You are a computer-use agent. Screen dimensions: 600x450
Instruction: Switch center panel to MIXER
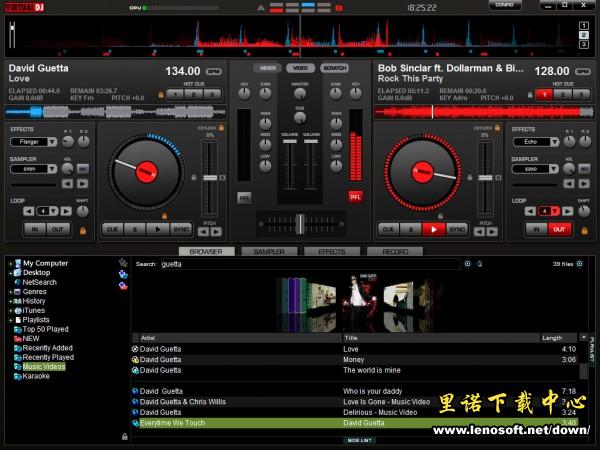267,68
